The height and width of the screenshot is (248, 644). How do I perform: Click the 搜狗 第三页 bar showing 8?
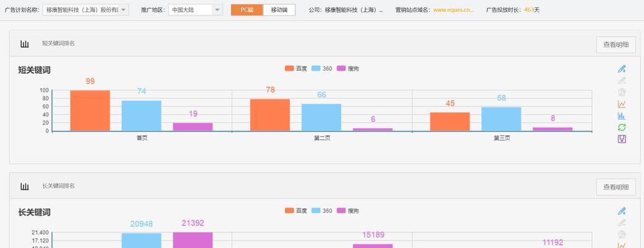(552, 129)
